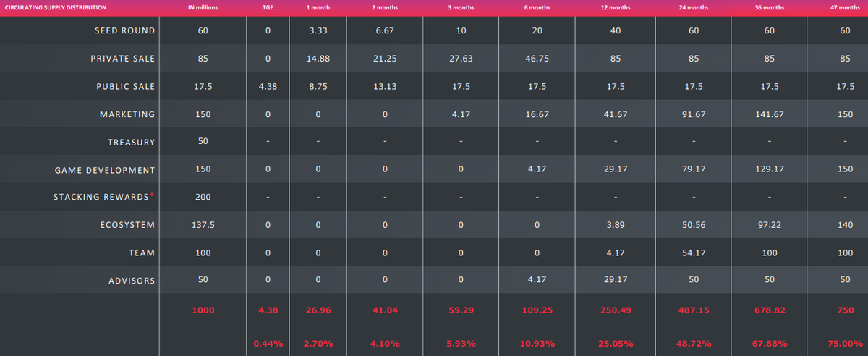Viewport: 868px width, 356px height.
Task: Select the Ecosystem row label
Action: pyautogui.click(x=127, y=225)
